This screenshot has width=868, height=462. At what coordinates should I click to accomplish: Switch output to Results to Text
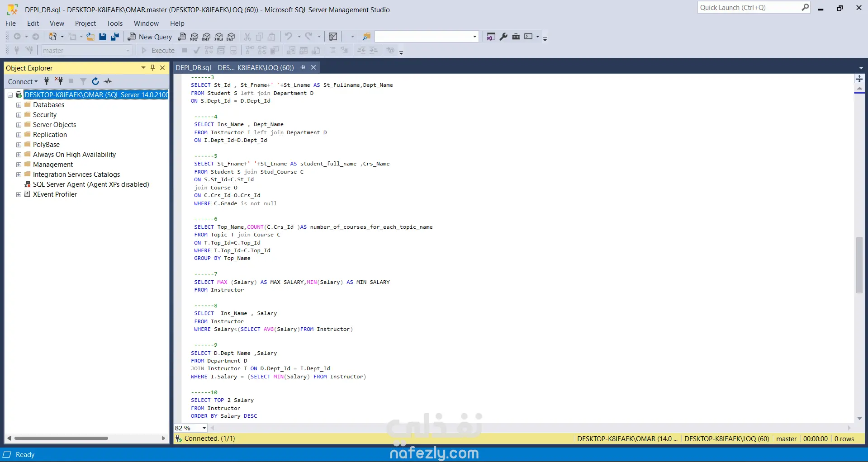coord(292,50)
